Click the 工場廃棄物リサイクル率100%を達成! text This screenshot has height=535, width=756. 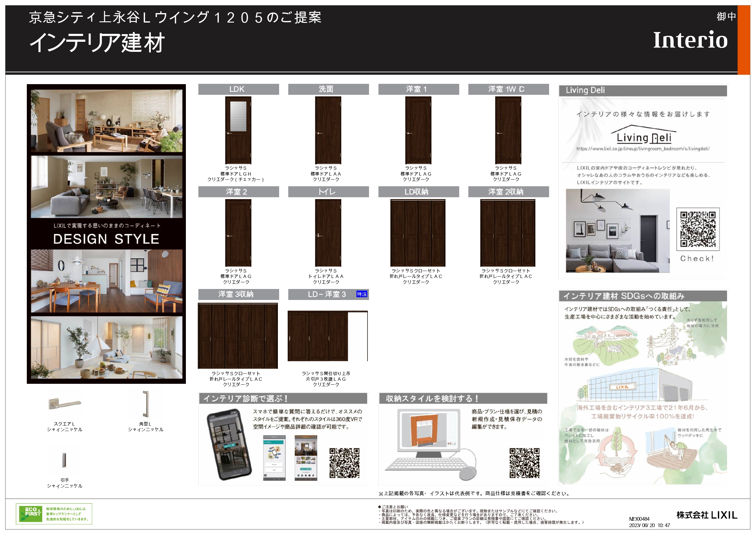coord(642,416)
